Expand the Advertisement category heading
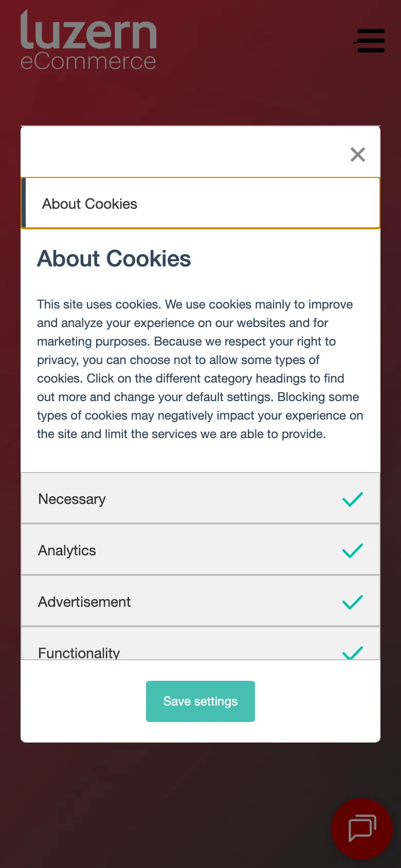 84,602
